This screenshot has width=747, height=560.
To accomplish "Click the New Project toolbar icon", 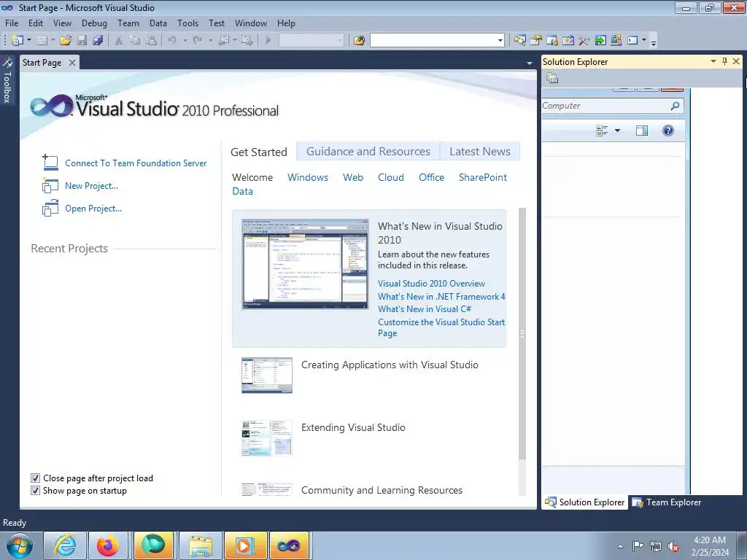I will click(18, 41).
